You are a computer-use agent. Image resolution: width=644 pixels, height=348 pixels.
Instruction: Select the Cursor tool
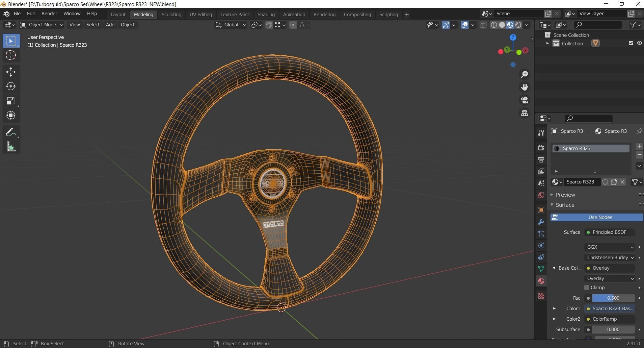[x=11, y=55]
